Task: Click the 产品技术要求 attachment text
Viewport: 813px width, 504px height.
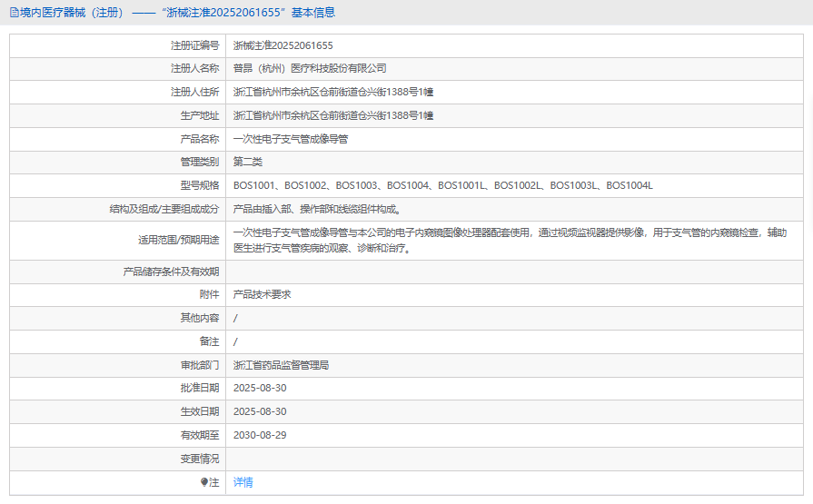Action: [262, 294]
